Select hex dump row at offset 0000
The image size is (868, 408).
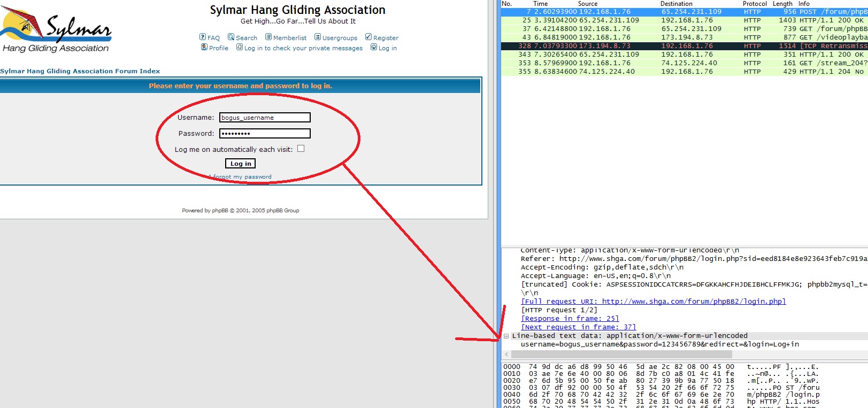click(x=661, y=367)
